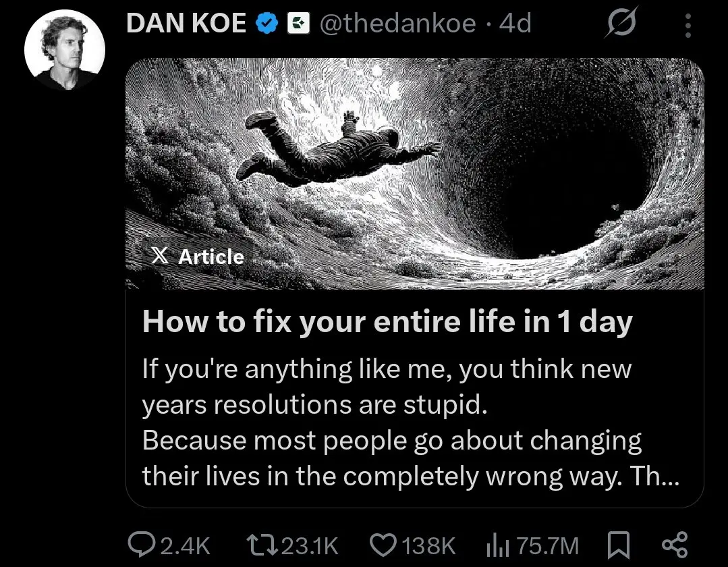Click the reply speech bubble icon

[x=142, y=545]
